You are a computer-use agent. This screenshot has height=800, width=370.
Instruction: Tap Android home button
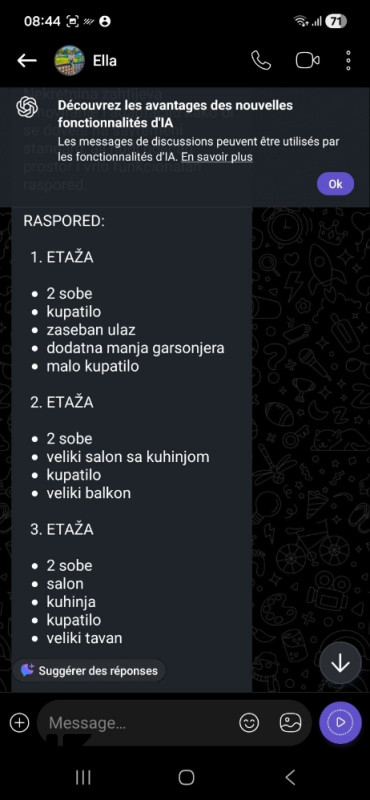(186, 777)
